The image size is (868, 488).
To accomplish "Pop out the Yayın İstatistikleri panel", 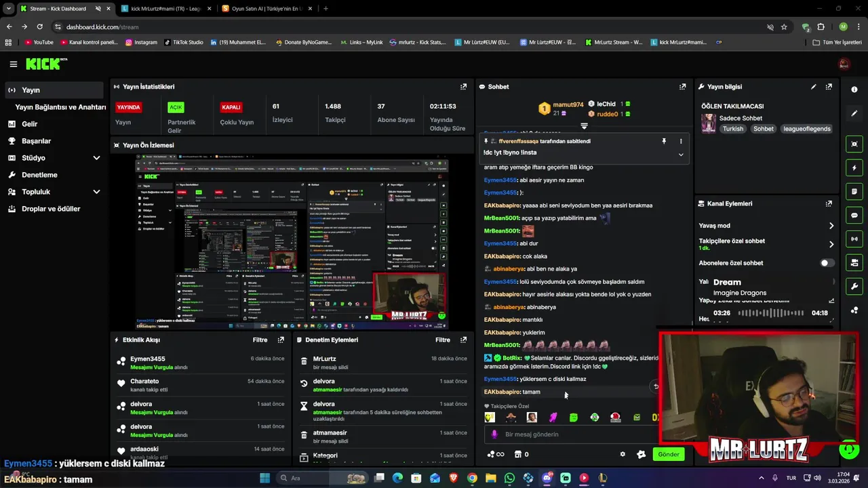I will [463, 87].
